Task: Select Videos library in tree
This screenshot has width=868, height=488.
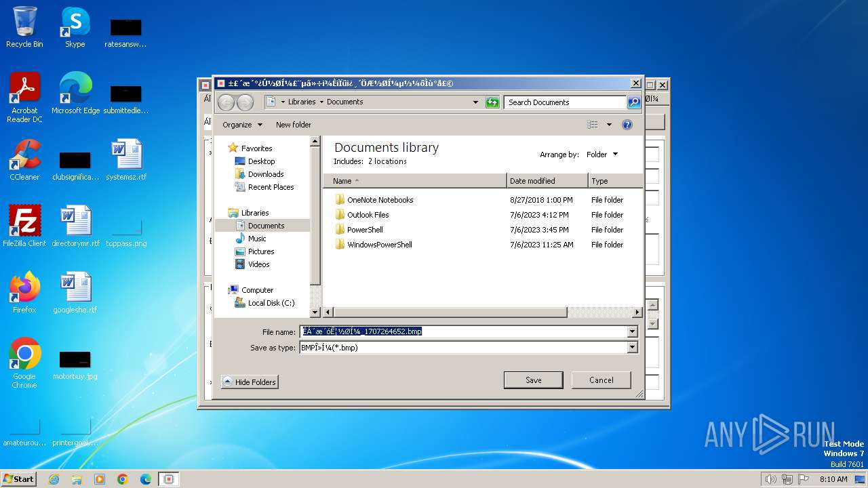Action: pyautogui.click(x=259, y=264)
